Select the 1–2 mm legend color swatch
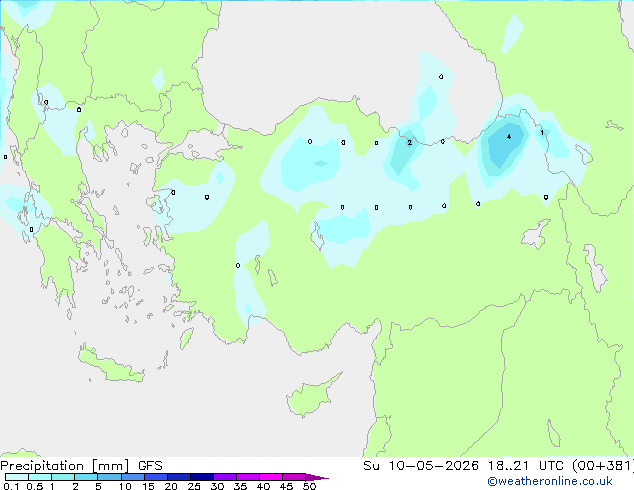Viewport: 634px width, 490px height. (x=63, y=477)
